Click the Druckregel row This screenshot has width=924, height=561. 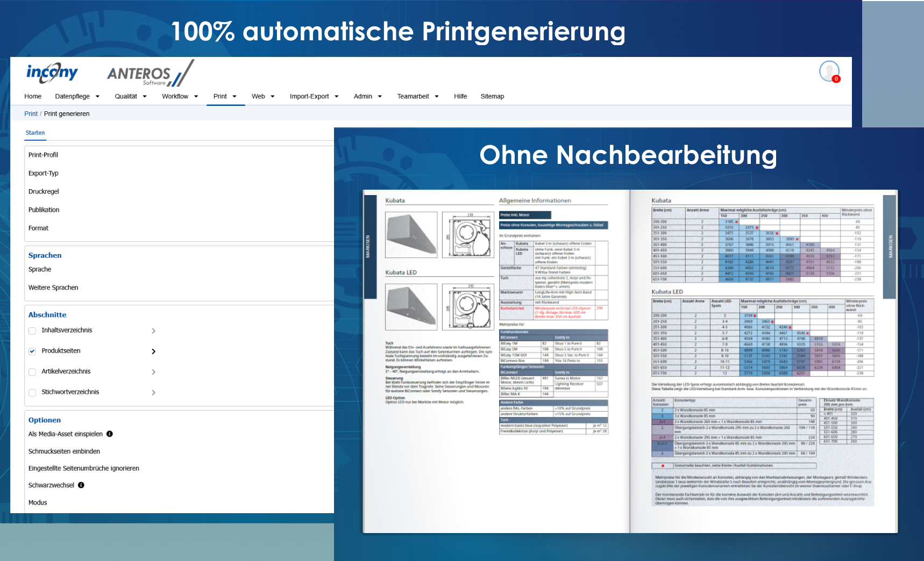point(179,191)
